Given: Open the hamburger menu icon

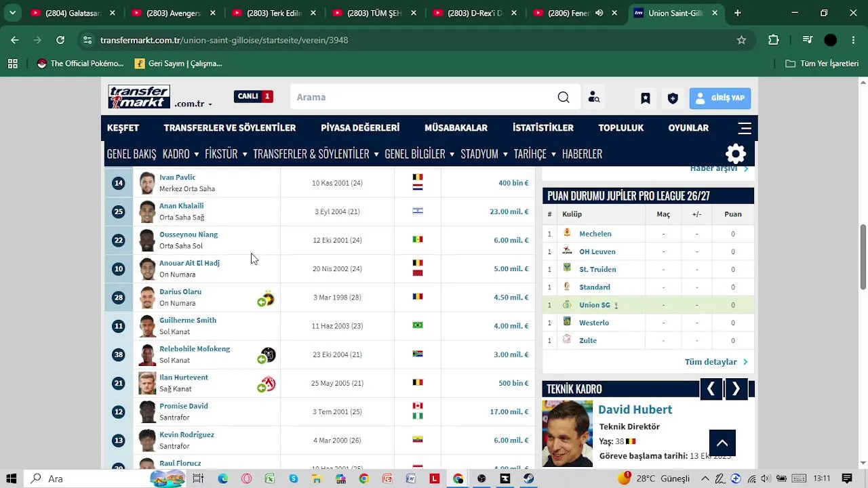Looking at the screenshot, I should click(x=745, y=128).
